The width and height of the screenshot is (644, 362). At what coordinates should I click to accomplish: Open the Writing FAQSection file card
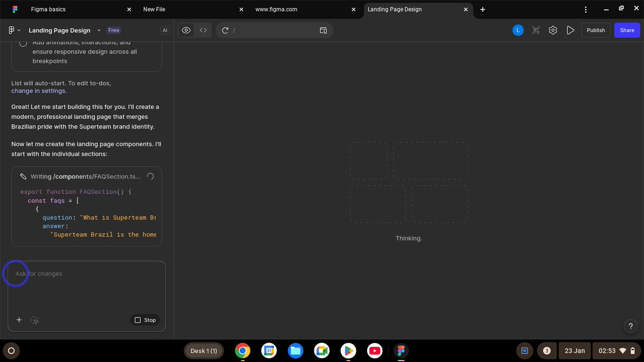[x=86, y=176]
